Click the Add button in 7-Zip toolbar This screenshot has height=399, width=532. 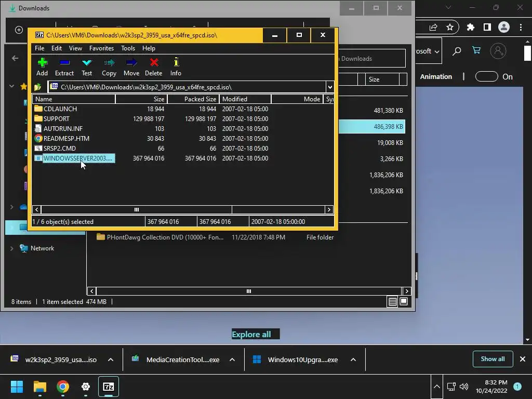click(x=42, y=67)
